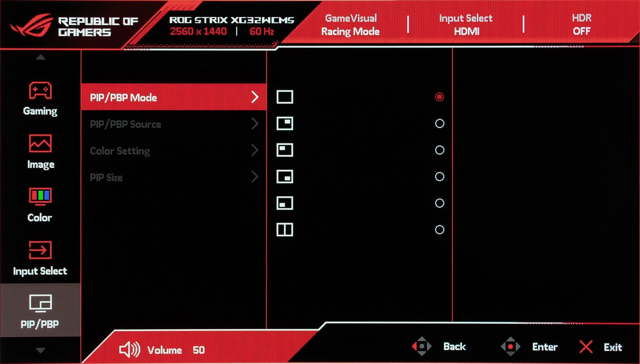Viewport: 640px width, 364px height.
Task: Click the GameVisual Racing Mode status
Action: pyautogui.click(x=350, y=25)
